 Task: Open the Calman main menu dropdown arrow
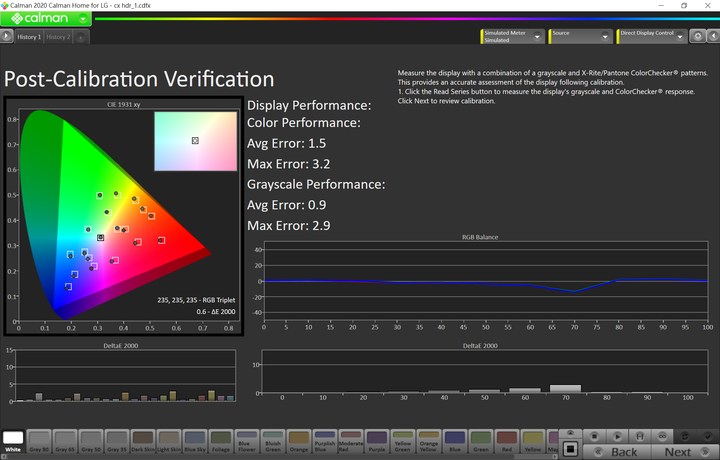[83, 19]
